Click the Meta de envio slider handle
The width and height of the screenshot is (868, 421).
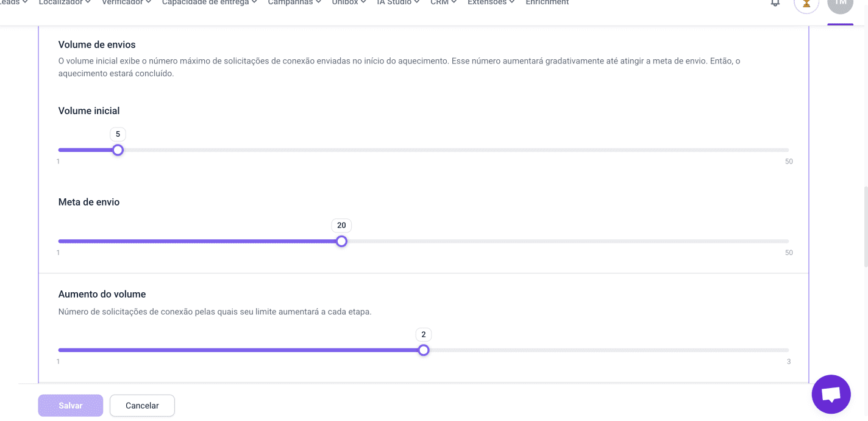(342, 242)
